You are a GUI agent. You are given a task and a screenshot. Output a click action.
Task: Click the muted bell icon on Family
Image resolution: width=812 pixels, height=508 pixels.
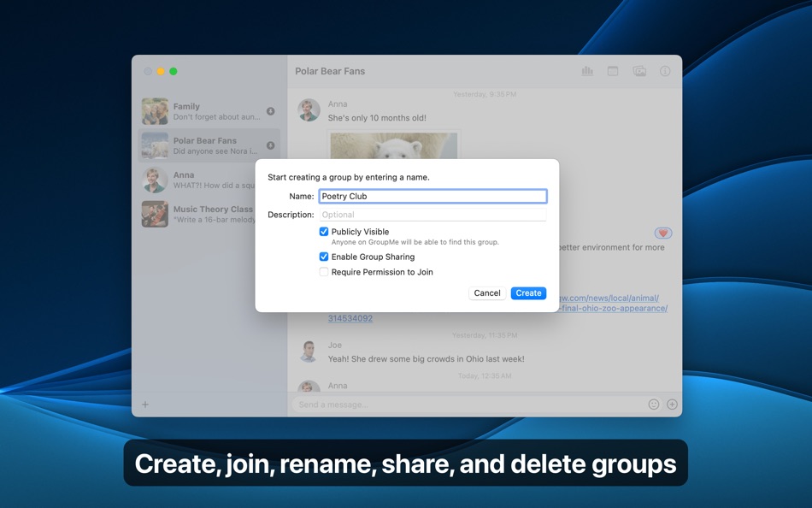(270, 111)
